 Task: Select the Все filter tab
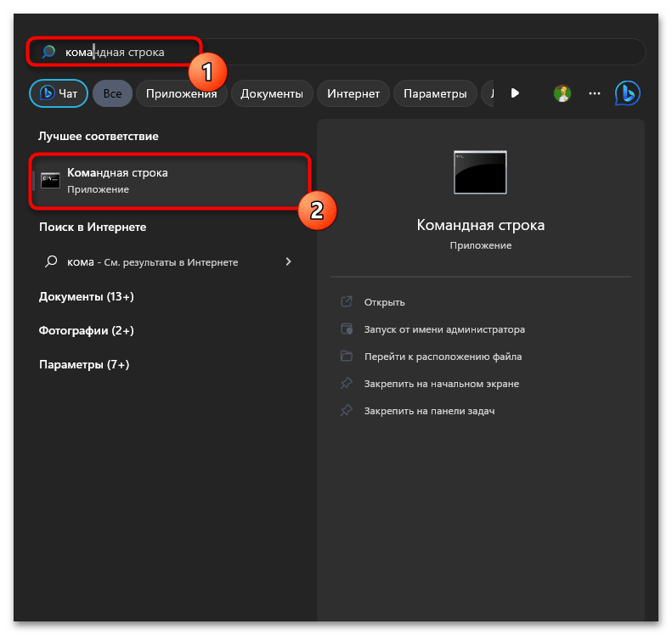click(x=112, y=93)
